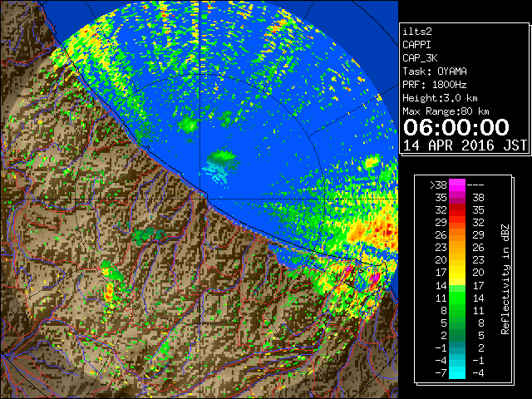Click the "Reflectivity in dBZ" vertical legend title
This screenshot has width=532, height=399.
[505, 279]
